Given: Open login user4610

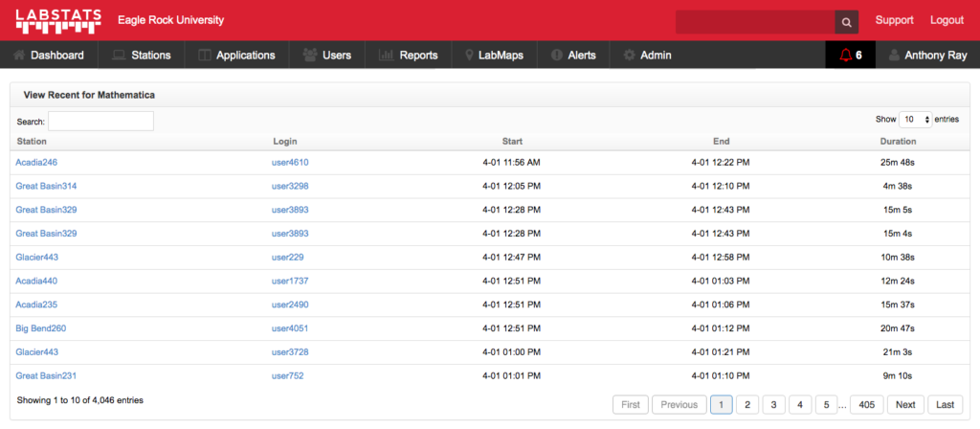Looking at the screenshot, I should tap(290, 162).
